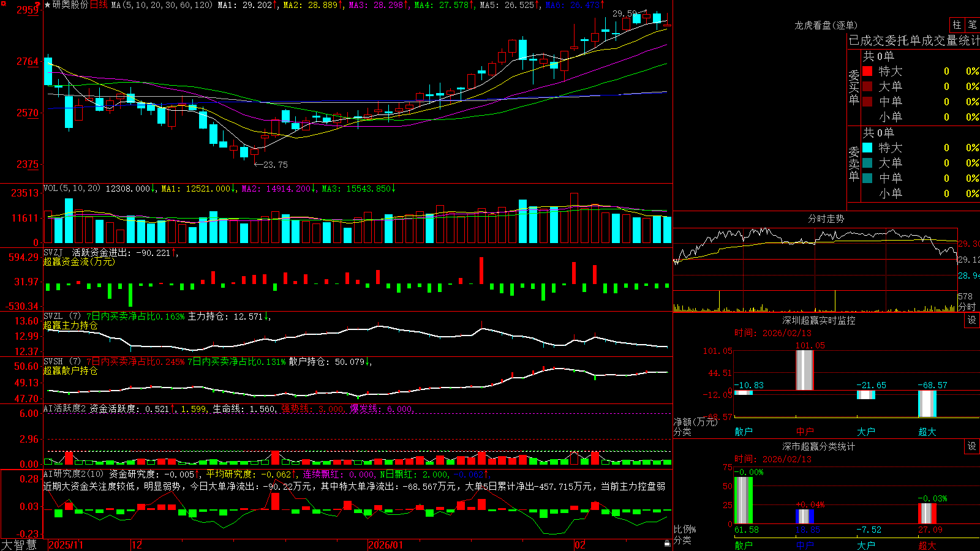The height and width of the screenshot is (551, 980).
Task: Click the 日线 period label
Action: coord(99,5)
